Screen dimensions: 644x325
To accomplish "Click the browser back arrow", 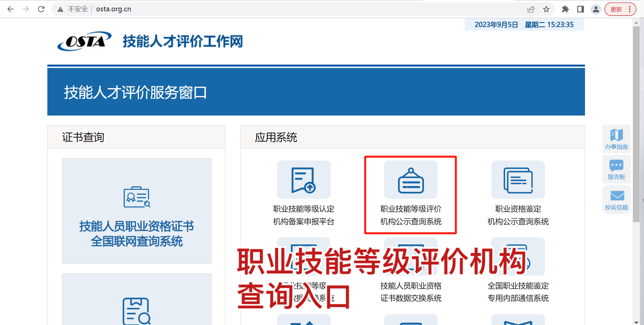I will pos(10,9).
